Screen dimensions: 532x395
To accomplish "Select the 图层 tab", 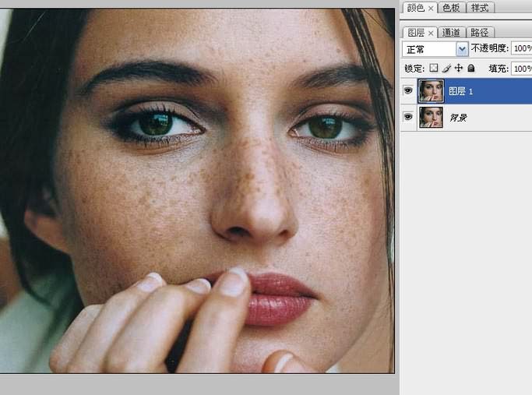I will [416, 33].
